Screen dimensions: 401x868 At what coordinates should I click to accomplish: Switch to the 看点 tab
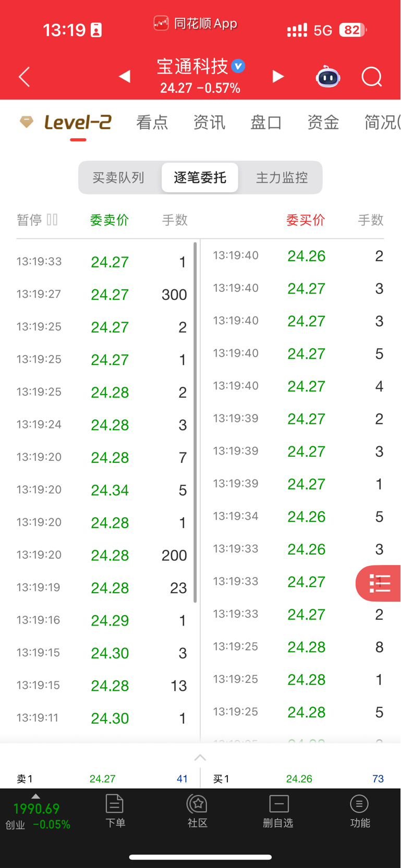pos(152,123)
